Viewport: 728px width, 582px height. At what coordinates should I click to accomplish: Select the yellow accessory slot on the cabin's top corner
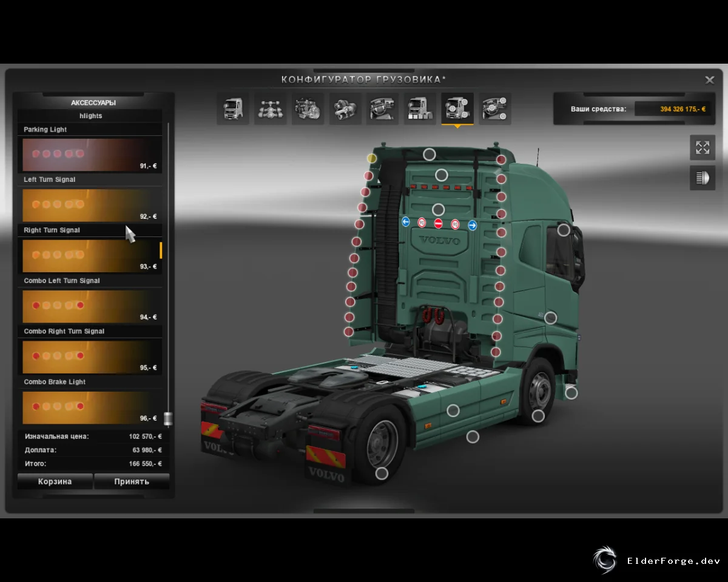pos(372,158)
